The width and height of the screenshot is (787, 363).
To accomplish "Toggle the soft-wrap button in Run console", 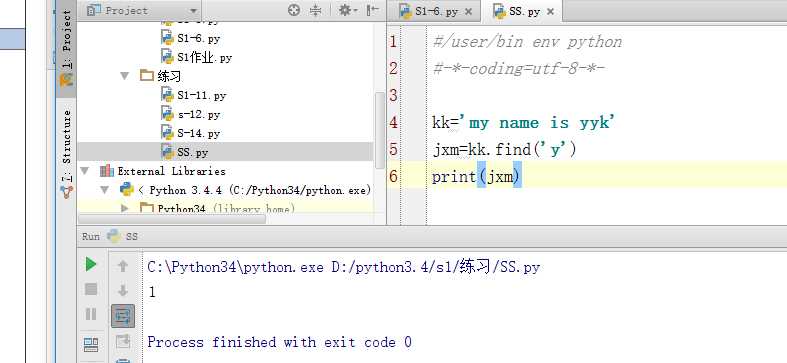I will coord(123,315).
